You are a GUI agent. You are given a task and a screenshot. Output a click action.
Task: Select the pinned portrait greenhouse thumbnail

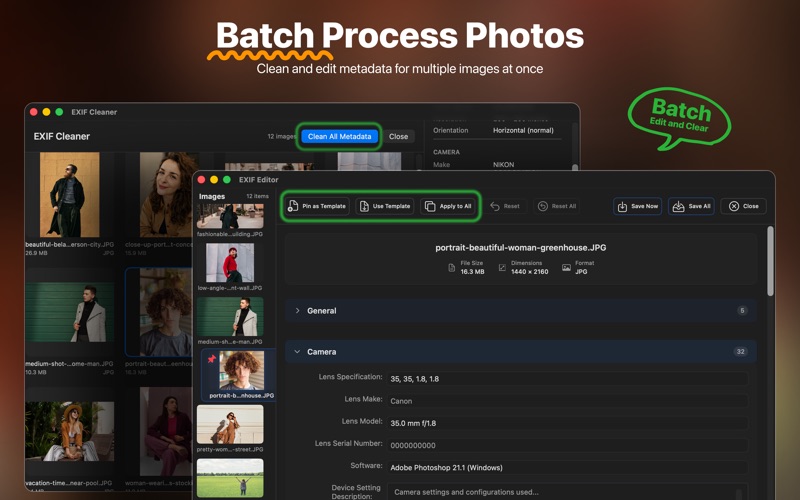238,371
